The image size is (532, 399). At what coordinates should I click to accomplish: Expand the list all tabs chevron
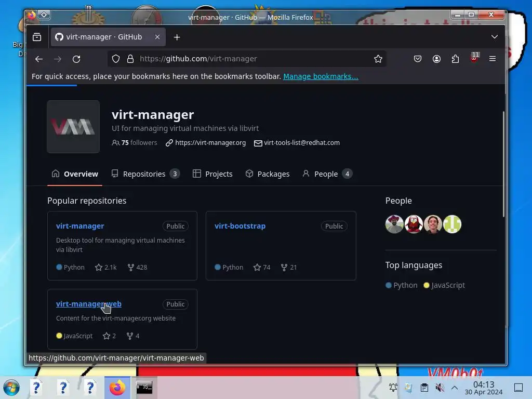pyautogui.click(x=495, y=37)
